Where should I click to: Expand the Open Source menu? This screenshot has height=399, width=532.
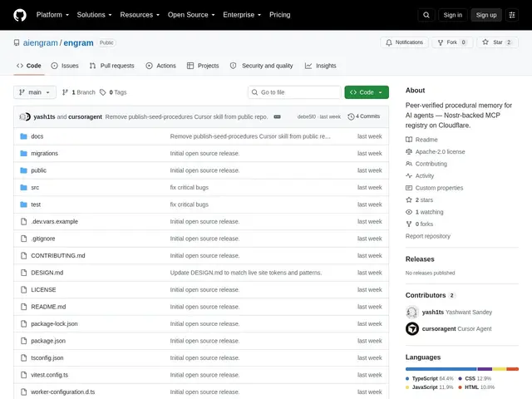coord(191,15)
